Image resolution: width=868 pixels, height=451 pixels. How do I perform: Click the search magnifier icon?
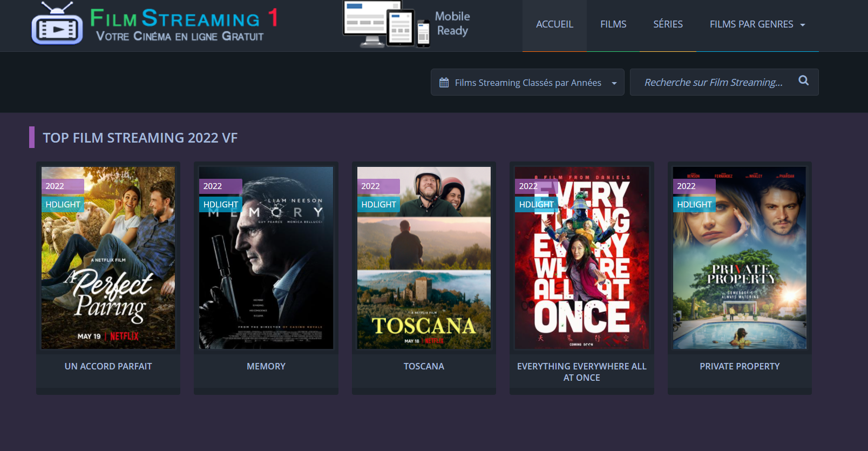coord(803,81)
